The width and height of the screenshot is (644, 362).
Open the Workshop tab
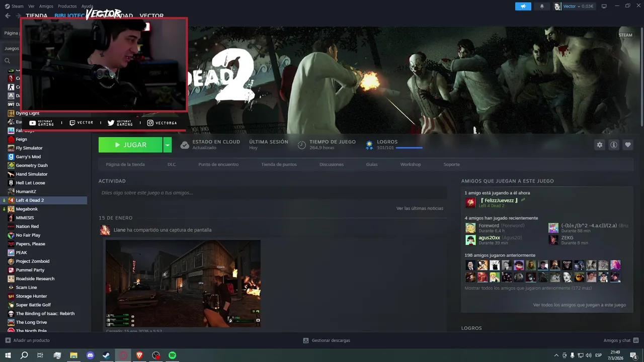411,164
